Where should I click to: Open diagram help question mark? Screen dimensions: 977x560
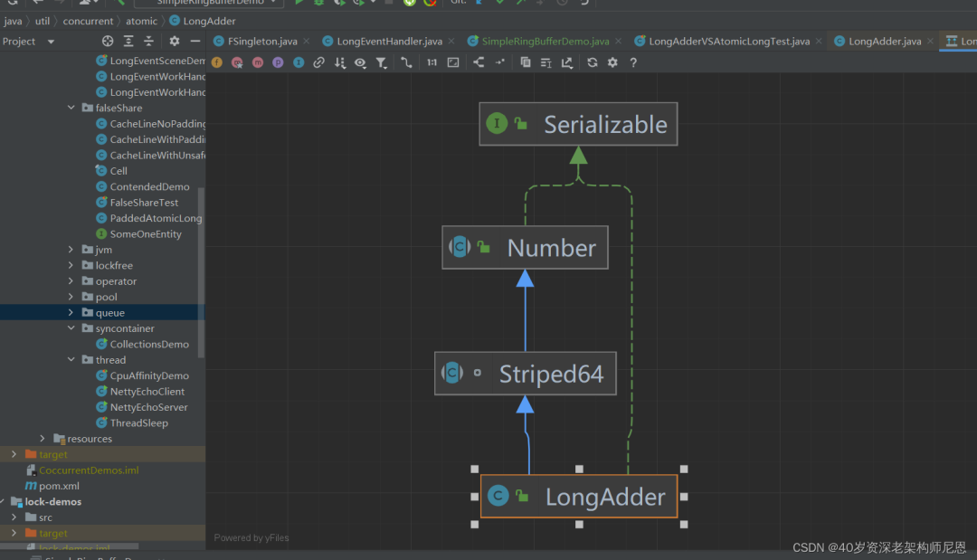click(633, 62)
